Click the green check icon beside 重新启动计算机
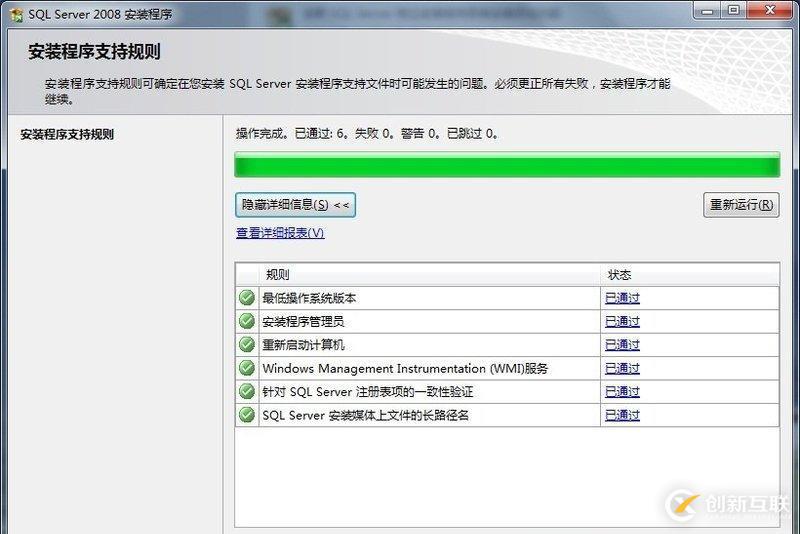 [247, 345]
